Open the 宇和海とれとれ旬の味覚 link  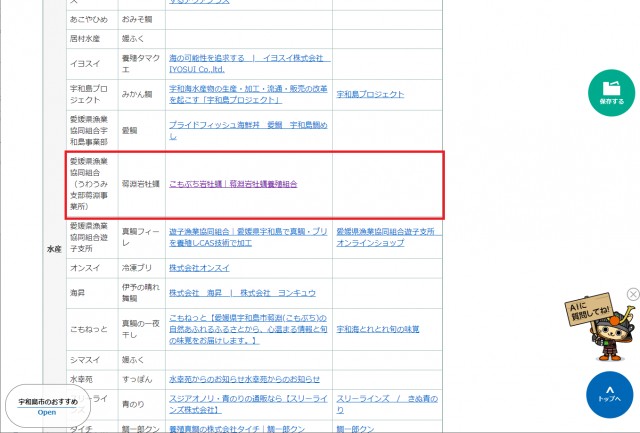pos(378,329)
